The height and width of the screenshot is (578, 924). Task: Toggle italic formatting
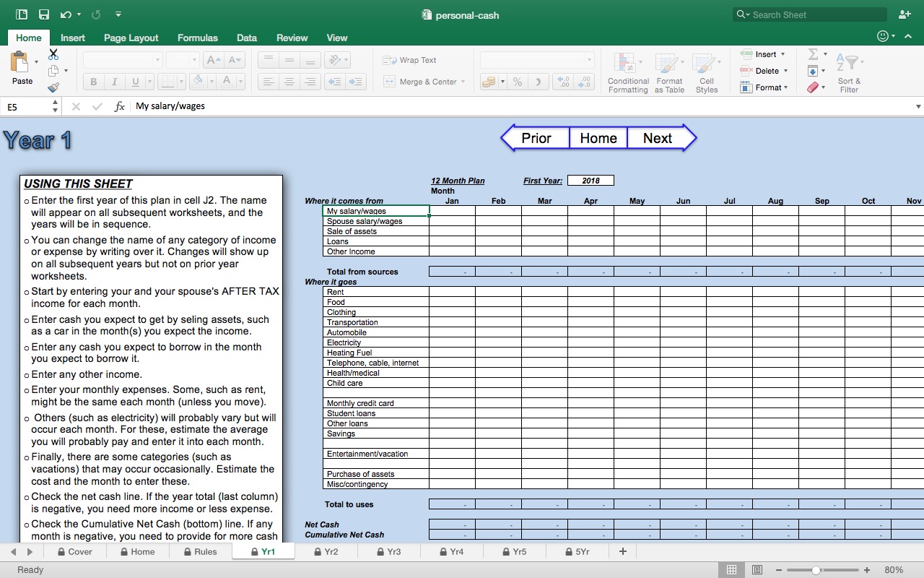(114, 81)
